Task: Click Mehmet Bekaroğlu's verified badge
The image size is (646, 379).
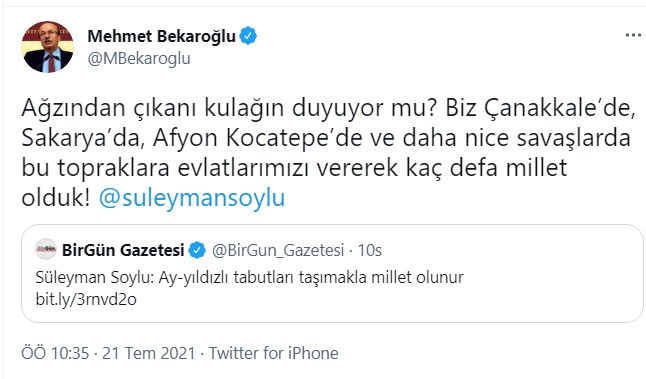Action: point(248,36)
